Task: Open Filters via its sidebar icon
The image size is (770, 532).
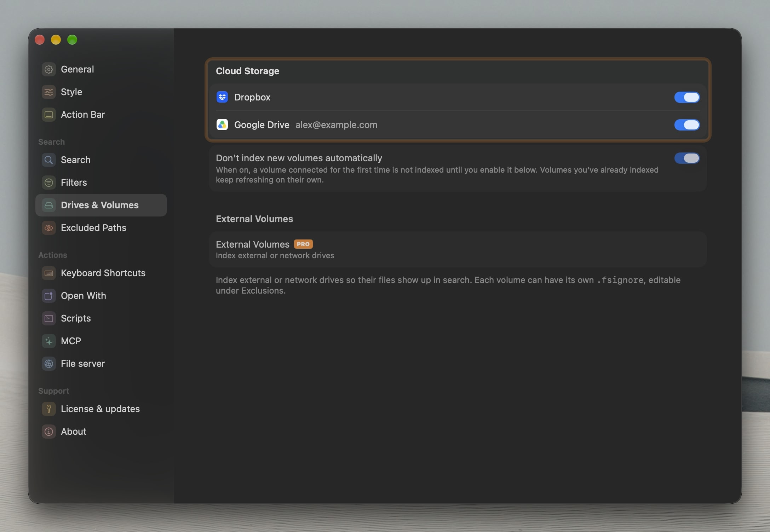Action: (49, 183)
